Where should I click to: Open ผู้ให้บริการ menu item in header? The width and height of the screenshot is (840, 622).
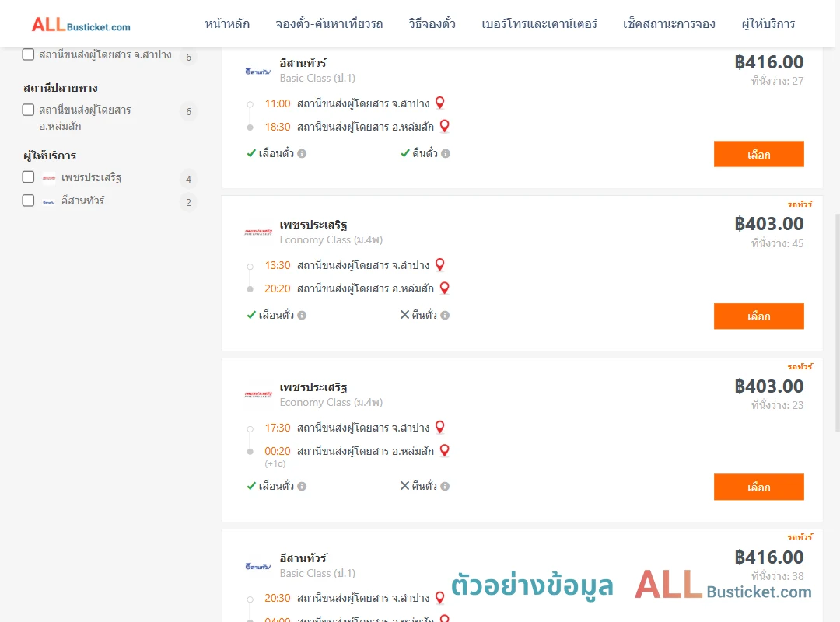click(x=768, y=24)
